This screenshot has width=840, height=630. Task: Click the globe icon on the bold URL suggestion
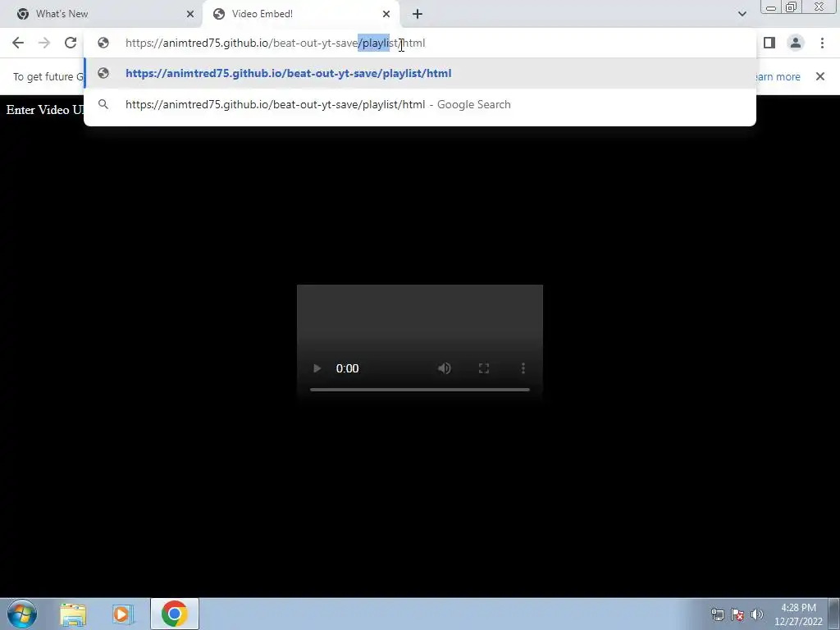[x=103, y=73]
